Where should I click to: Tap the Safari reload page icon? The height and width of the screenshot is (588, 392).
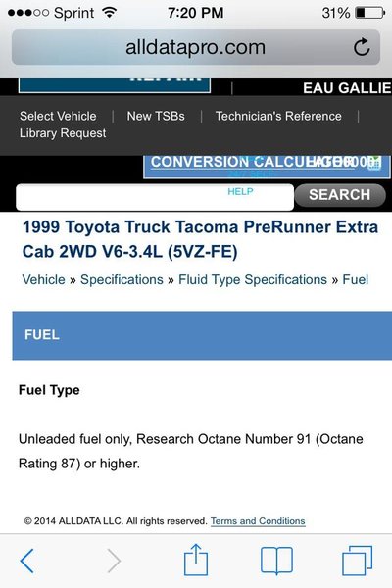[x=362, y=47]
